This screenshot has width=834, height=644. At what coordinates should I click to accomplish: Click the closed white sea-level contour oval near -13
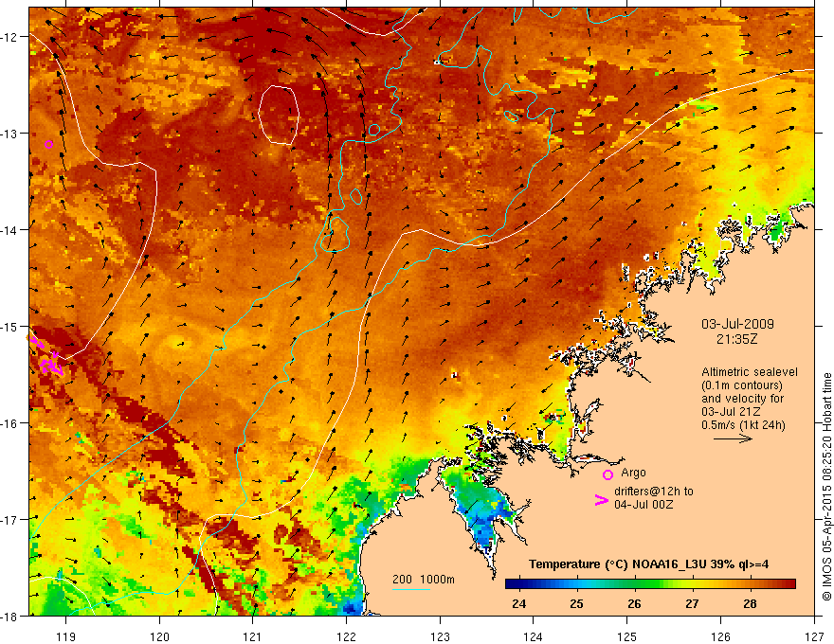[x=279, y=115]
